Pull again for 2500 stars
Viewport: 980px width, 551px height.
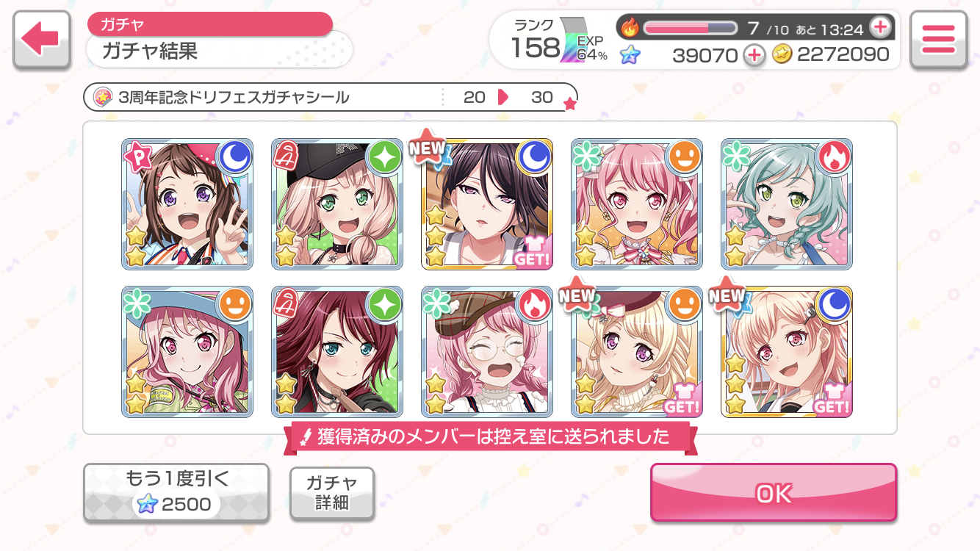pos(176,493)
